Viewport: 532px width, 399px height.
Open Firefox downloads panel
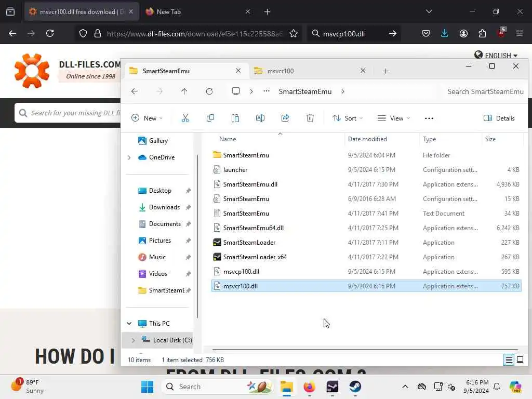click(445, 33)
